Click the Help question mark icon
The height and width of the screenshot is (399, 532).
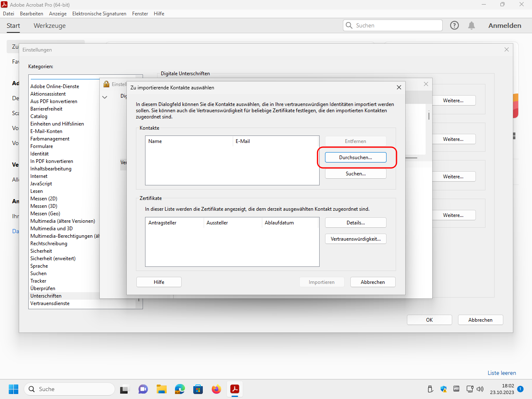pos(454,25)
